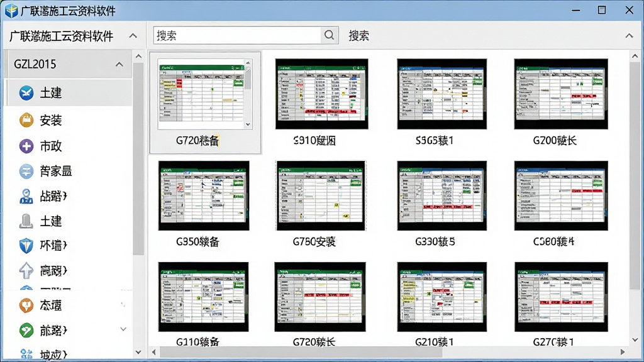Expand the chevron beside the green heart item

pos(123,329)
